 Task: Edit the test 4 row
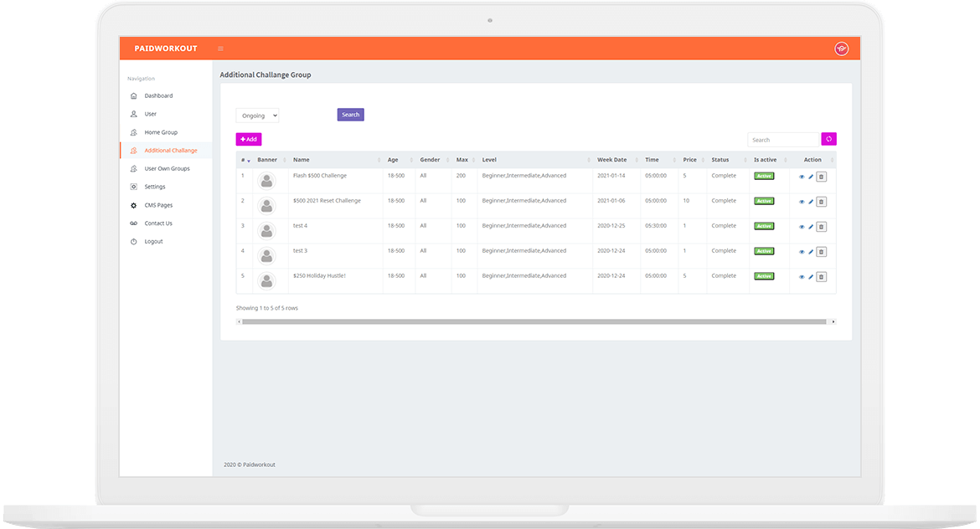(x=811, y=227)
